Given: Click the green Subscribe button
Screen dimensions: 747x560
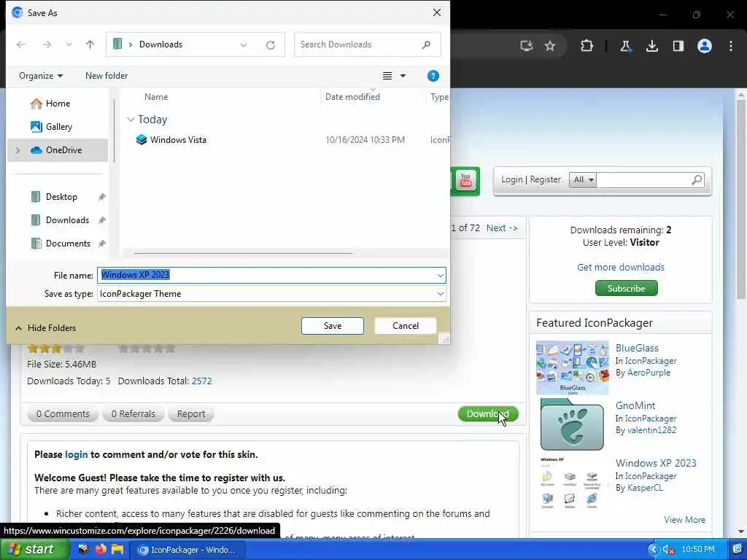Looking at the screenshot, I should pyautogui.click(x=626, y=288).
